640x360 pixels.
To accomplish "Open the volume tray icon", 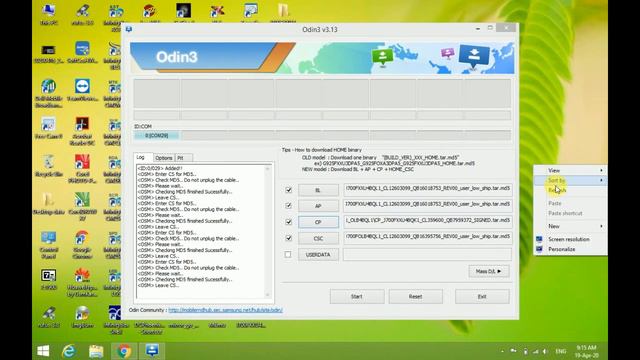I will (545, 351).
